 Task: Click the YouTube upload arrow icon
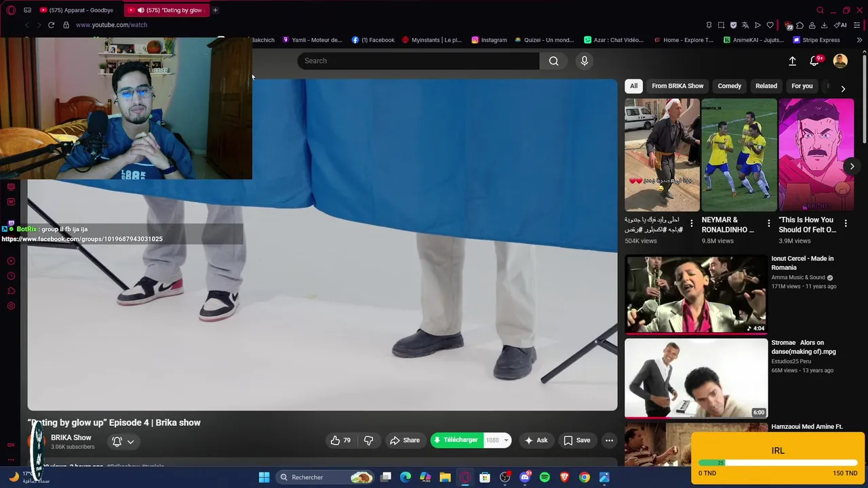792,61
